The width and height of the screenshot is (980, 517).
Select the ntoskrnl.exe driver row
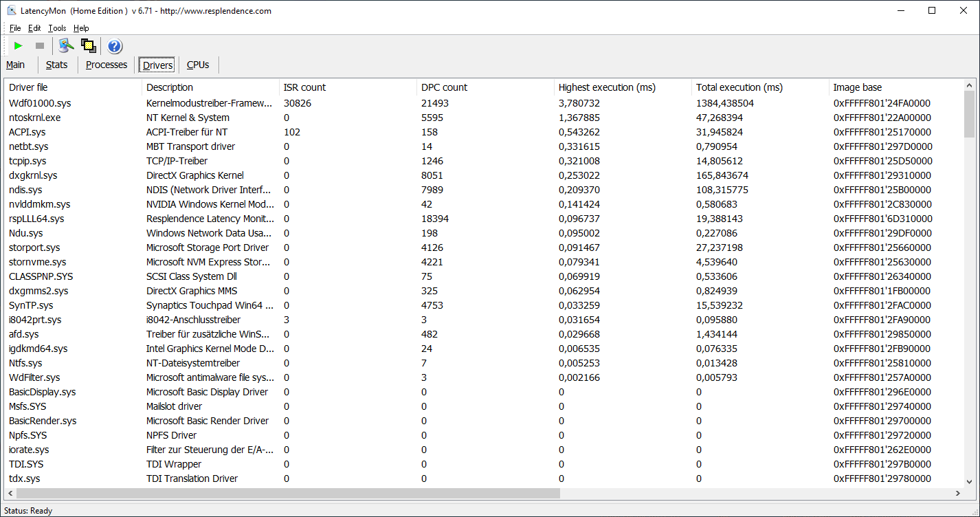[x=484, y=118]
